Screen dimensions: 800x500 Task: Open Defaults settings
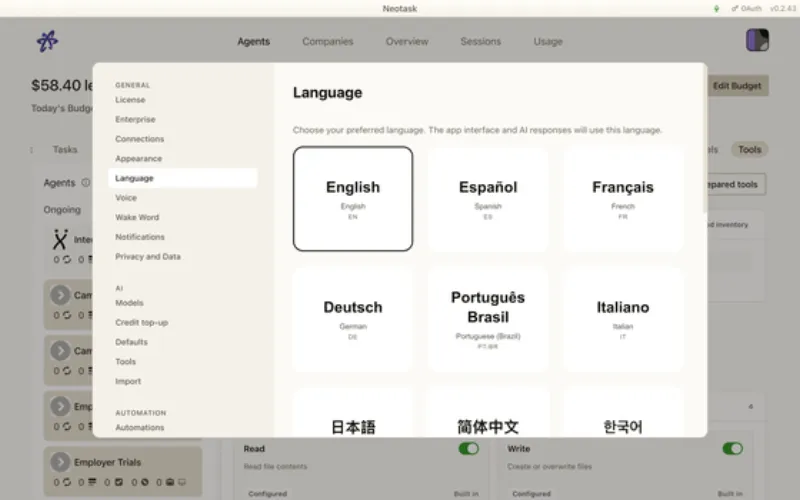tap(183, 342)
